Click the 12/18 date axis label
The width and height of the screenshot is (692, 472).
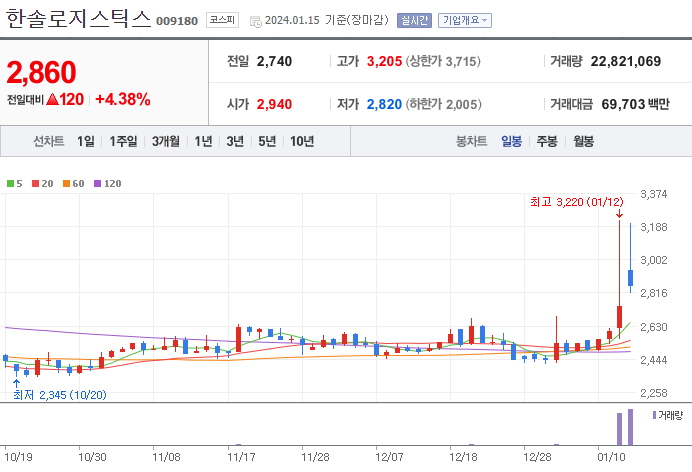coord(463,457)
